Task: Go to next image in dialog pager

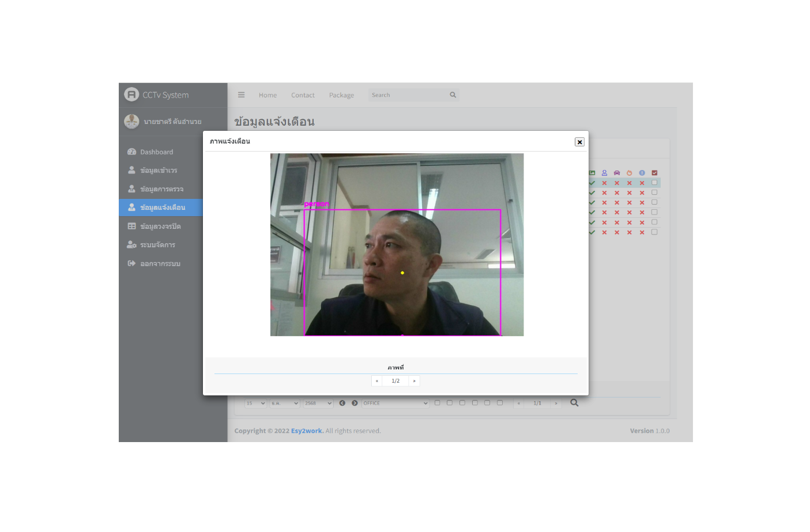Action: click(x=414, y=381)
